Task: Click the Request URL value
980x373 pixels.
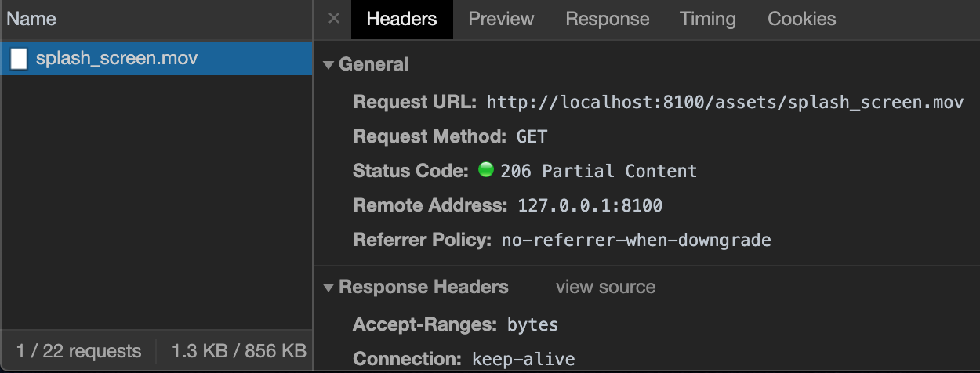Action: coord(724,102)
